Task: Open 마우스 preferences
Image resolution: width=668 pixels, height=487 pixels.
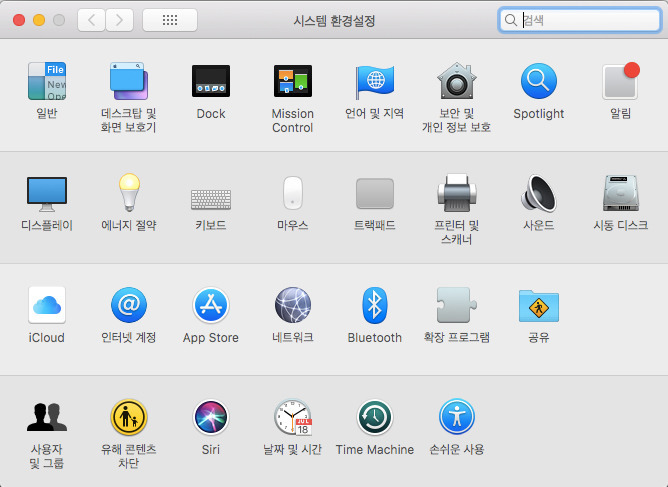Action: 293,193
